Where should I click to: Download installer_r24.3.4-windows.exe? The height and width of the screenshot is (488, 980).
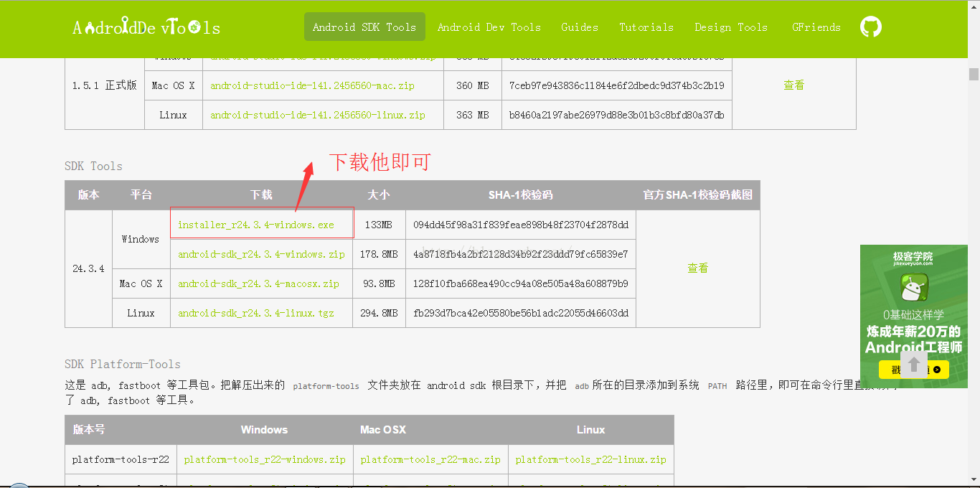(256, 225)
